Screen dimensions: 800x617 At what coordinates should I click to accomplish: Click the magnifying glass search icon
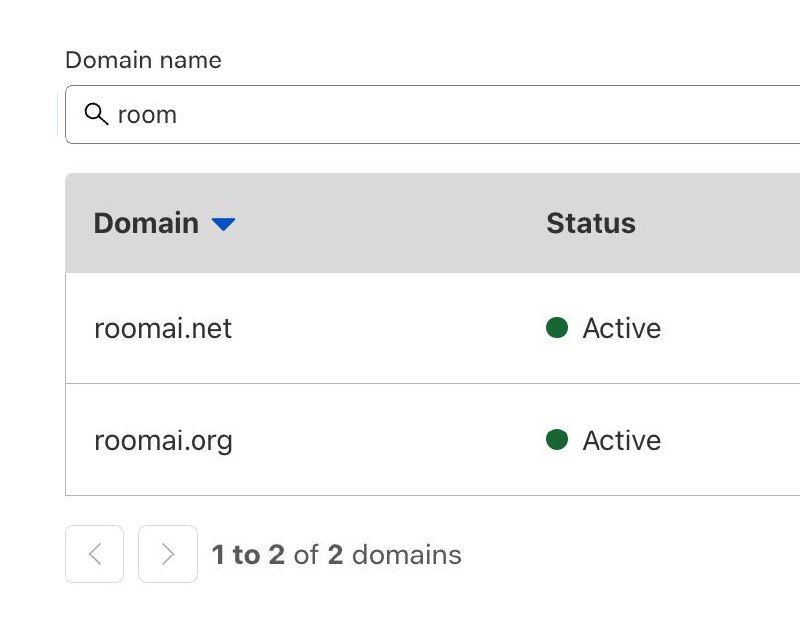[x=96, y=115]
